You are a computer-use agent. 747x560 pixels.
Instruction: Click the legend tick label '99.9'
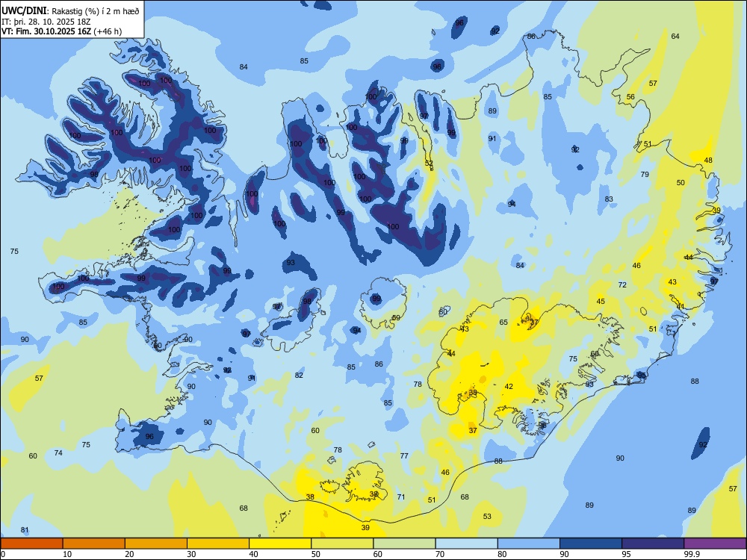pos(692,554)
